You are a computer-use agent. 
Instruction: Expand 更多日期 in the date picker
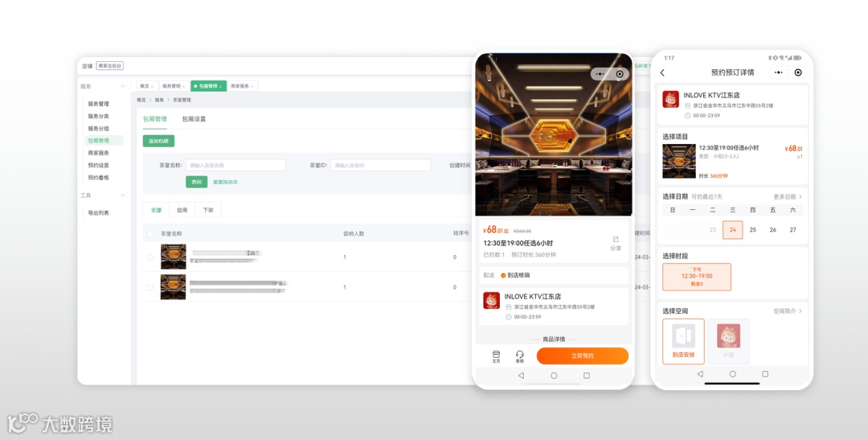pos(787,197)
